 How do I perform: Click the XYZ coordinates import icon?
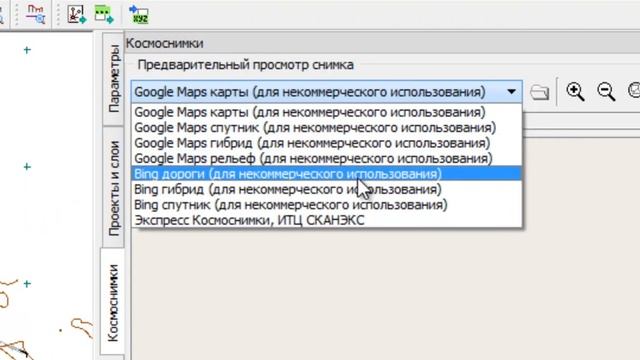tap(139, 14)
